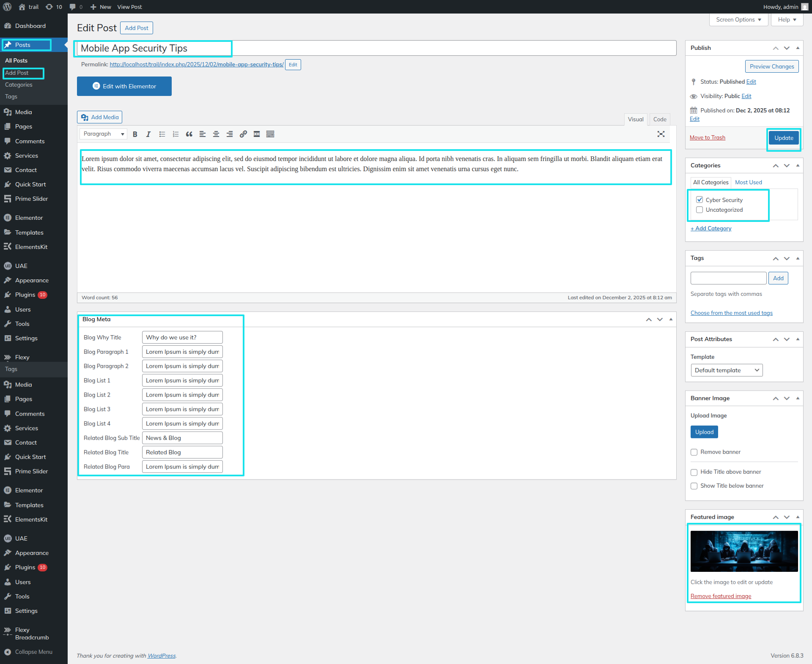Click the insert link icon
Image resolution: width=812 pixels, height=664 pixels.
(x=243, y=134)
